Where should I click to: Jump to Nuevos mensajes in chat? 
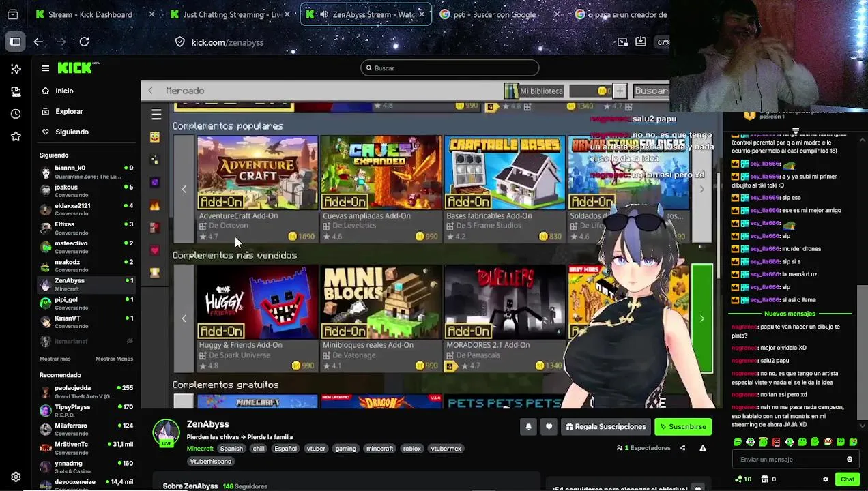790,314
